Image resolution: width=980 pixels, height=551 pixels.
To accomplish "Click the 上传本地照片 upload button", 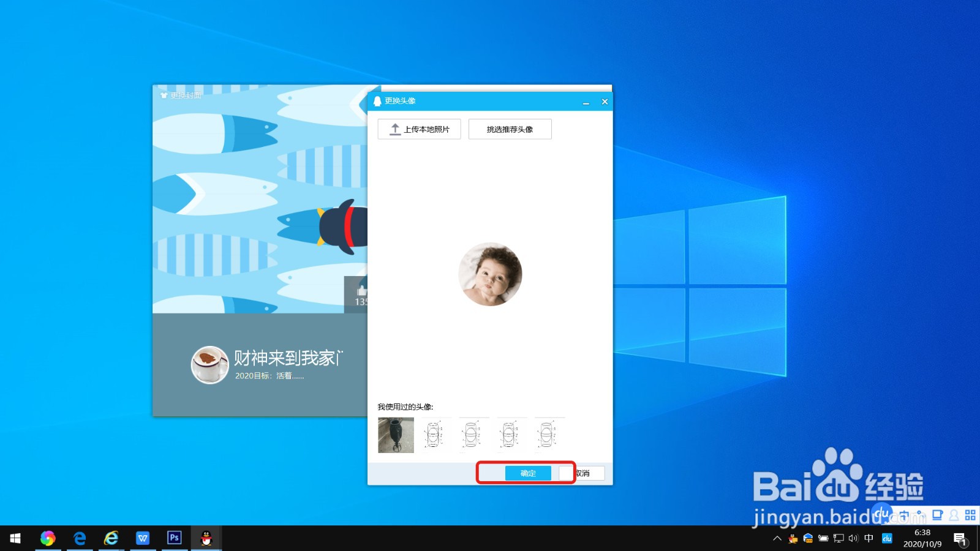I will click(x=419, y=129).
